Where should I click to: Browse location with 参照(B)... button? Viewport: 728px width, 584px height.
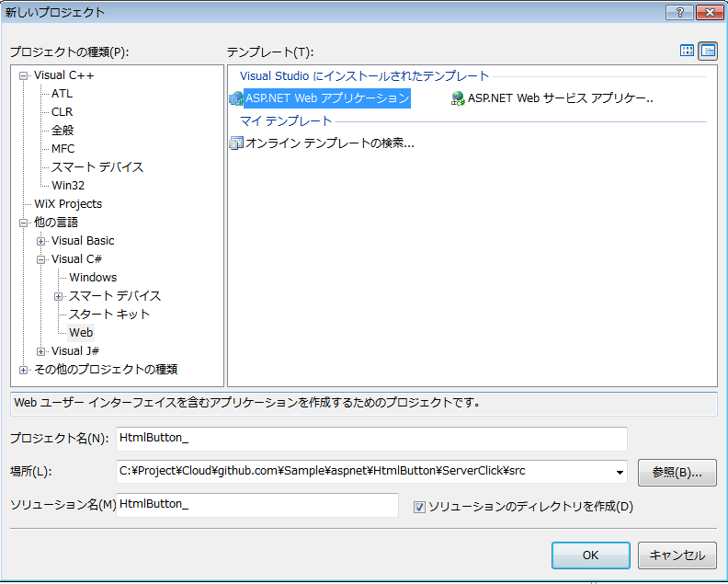[x=677, y=473]
